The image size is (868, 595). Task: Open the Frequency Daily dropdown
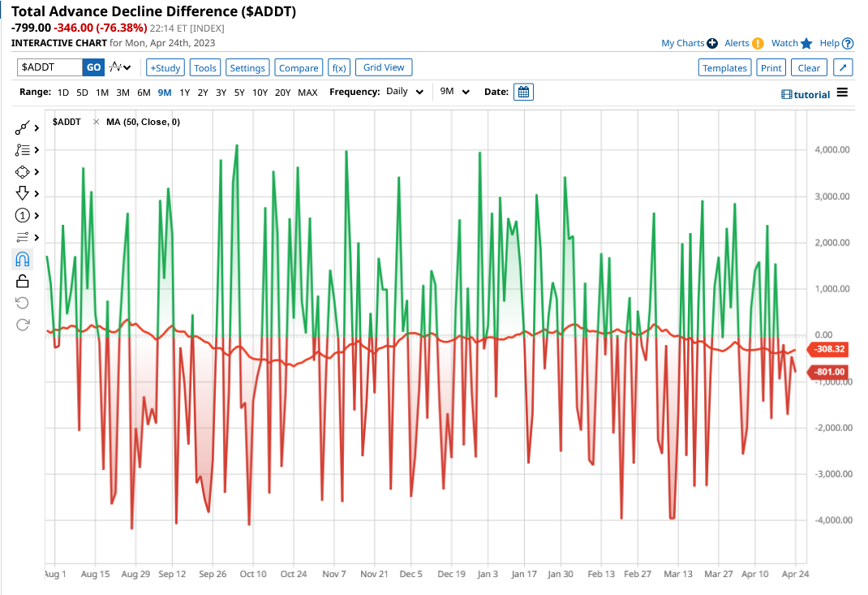tap(405, 92)
